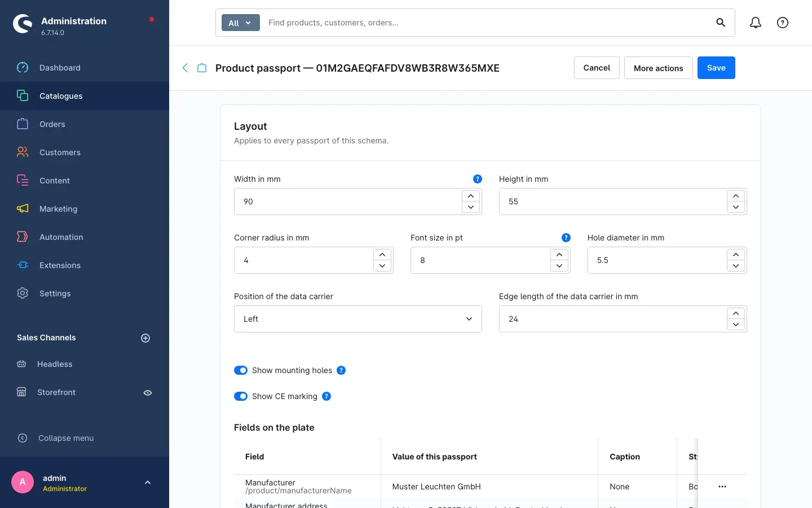The width and height of the screenshot is (812, 508).
Task: Click the search magnifier icon
Action: pyautogui.click(x=721, y=23)
